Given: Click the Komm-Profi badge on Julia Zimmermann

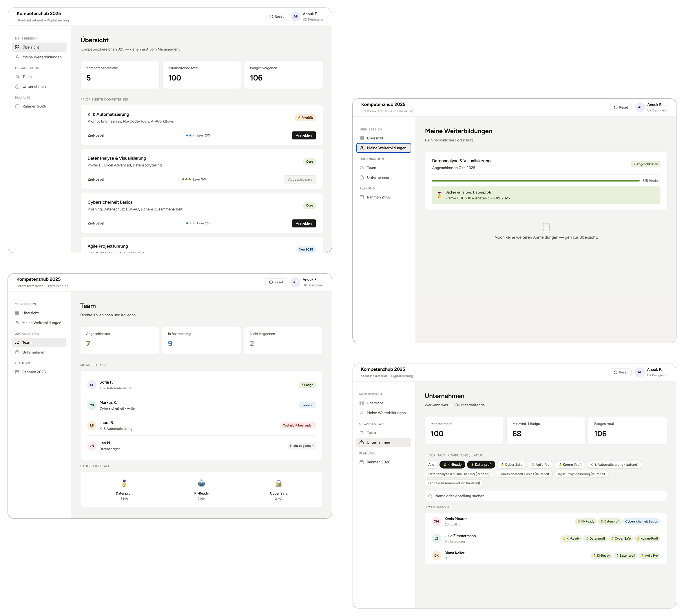Looking at the screenshot, I should point(647,538).
